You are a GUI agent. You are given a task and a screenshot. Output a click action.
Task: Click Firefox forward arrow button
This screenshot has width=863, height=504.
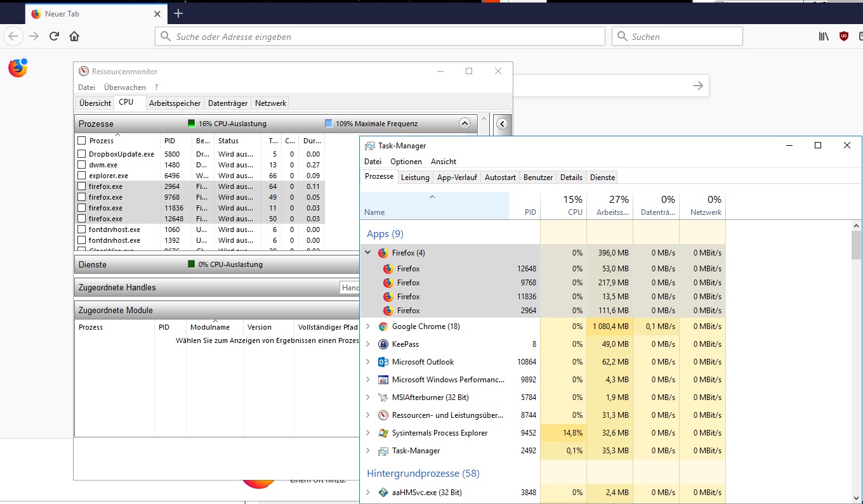point(34,36)
